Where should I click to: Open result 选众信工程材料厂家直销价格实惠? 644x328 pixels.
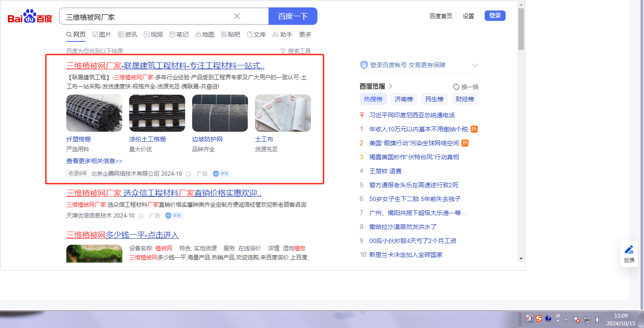click(164, 193)
